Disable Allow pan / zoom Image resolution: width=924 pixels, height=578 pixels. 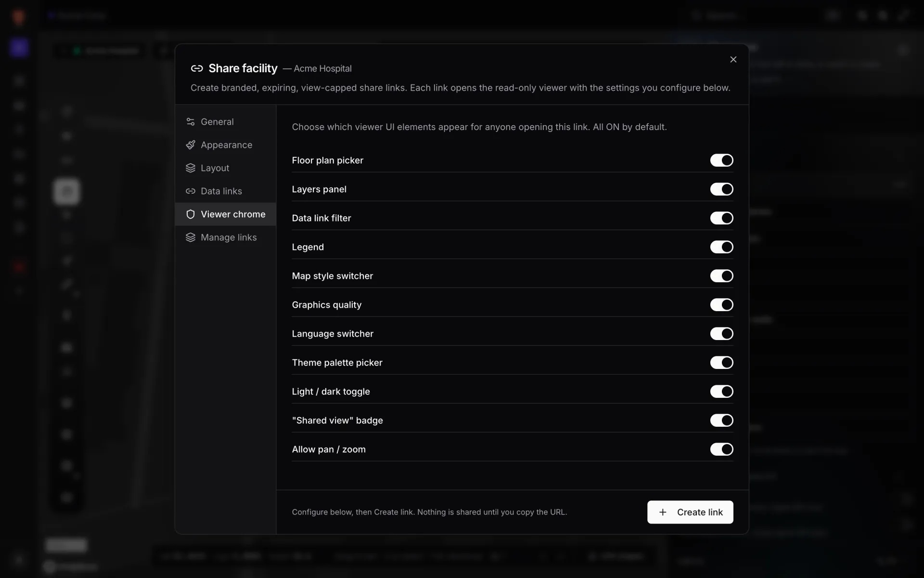point(721,449)
